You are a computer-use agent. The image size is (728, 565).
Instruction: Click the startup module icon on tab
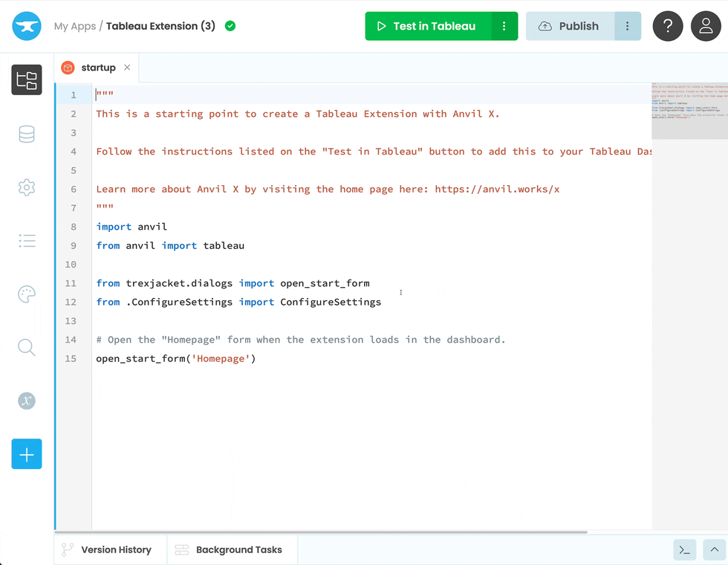(x=68, y=68)
